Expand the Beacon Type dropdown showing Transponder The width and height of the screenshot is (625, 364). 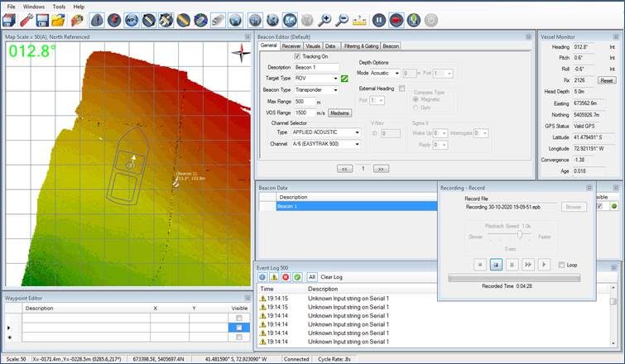click(316, 89)
